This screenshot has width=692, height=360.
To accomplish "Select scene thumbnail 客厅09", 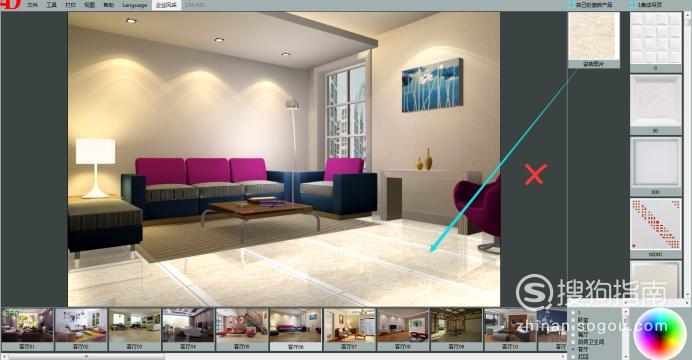I will pyautogui.click(x=457, y=329).
